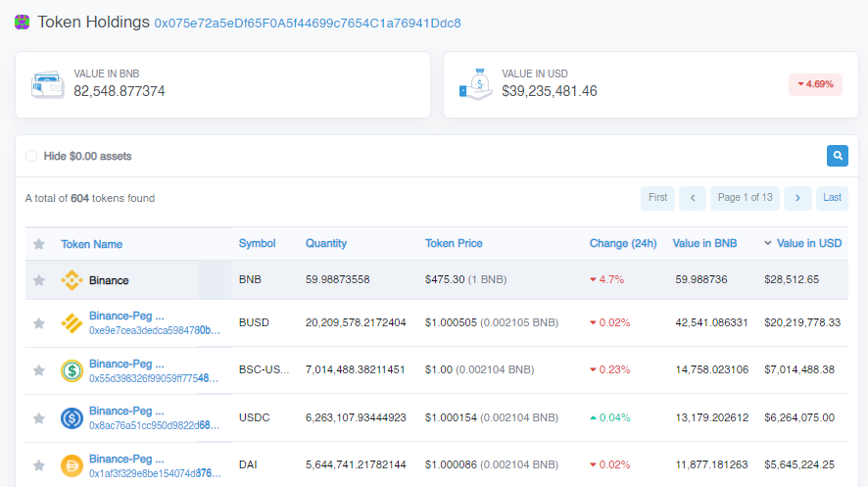Click the 604 tokens found text
868x487 pixels.
click(90, 198)
